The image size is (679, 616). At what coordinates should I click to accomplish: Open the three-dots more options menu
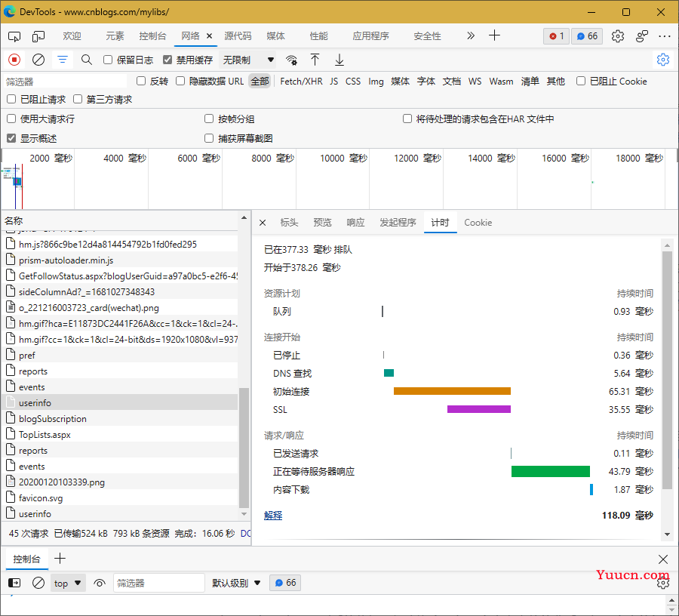664,36
